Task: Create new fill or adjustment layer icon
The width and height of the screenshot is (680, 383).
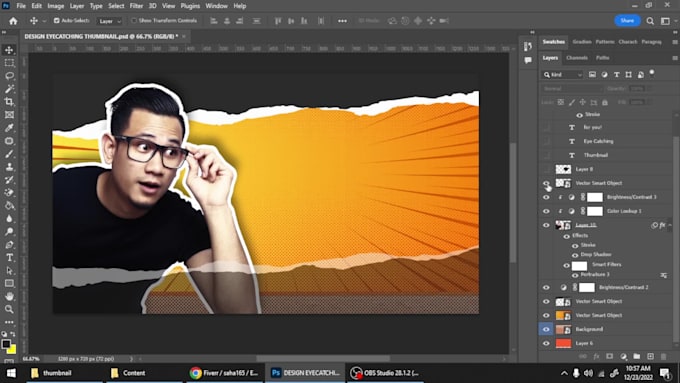Action: [623, 356]
